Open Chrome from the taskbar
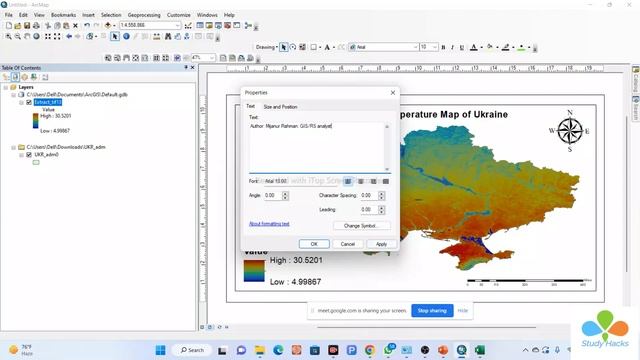Screen dimensions: 640x360 [370, 350]
